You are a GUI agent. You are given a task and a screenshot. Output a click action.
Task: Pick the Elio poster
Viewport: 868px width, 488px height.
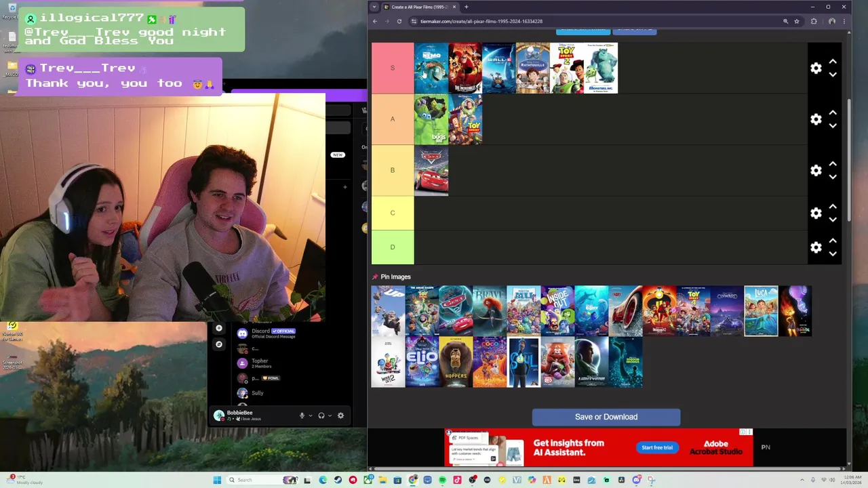[422, 362]
